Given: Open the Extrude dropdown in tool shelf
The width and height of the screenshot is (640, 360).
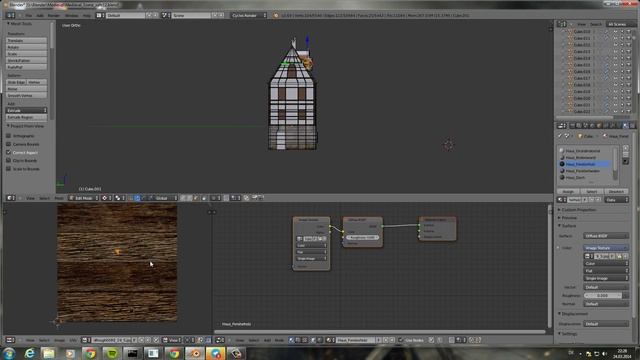Looking at the screenshot, I should [x=26, y=110].
